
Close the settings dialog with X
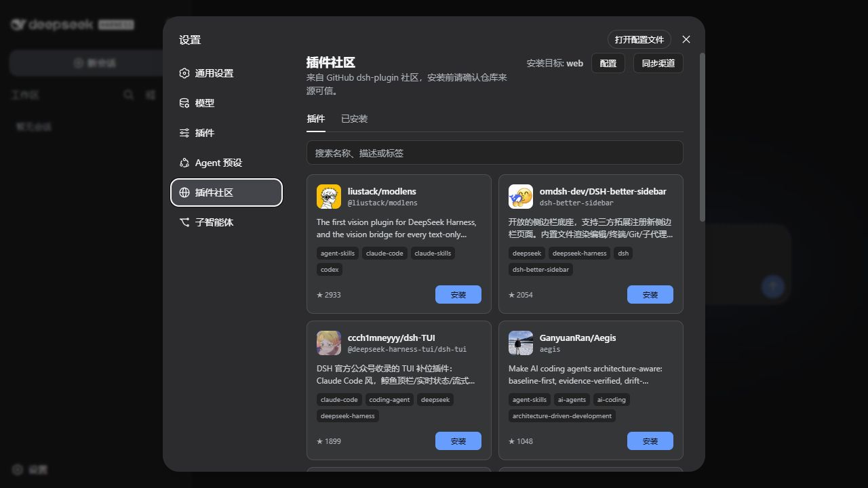[x=686, y=39]
